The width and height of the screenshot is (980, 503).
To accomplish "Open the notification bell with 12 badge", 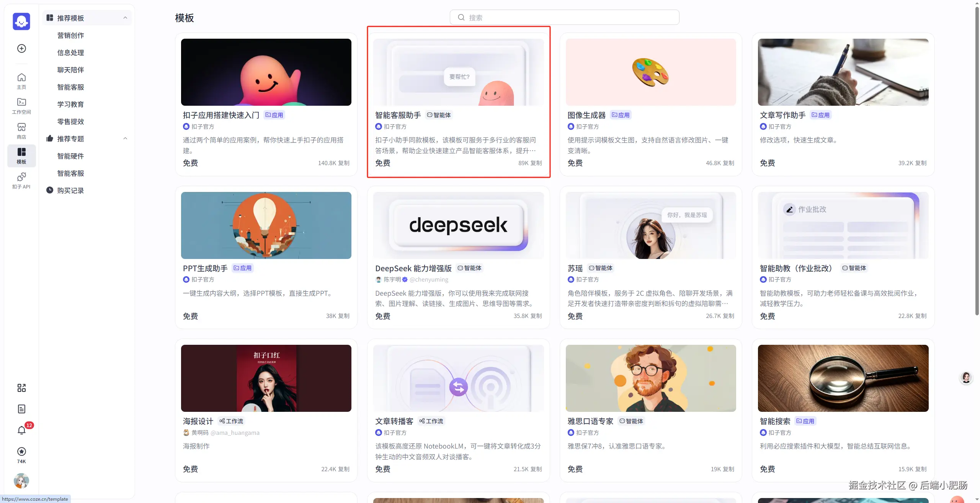I will click(22, 430).
